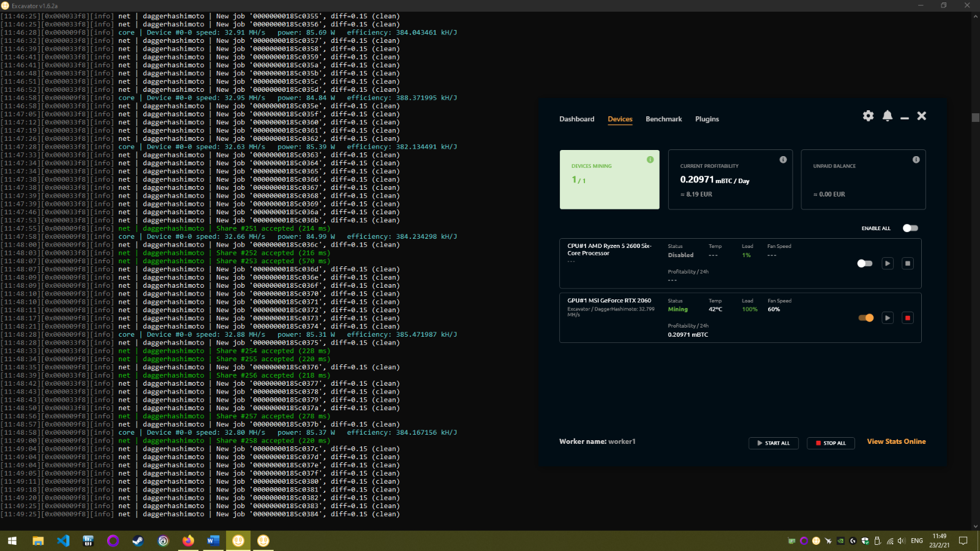The width and height of the screenshot is (980, 551).
Task: Go to the Plugins tab
Action: pos(707,119)
